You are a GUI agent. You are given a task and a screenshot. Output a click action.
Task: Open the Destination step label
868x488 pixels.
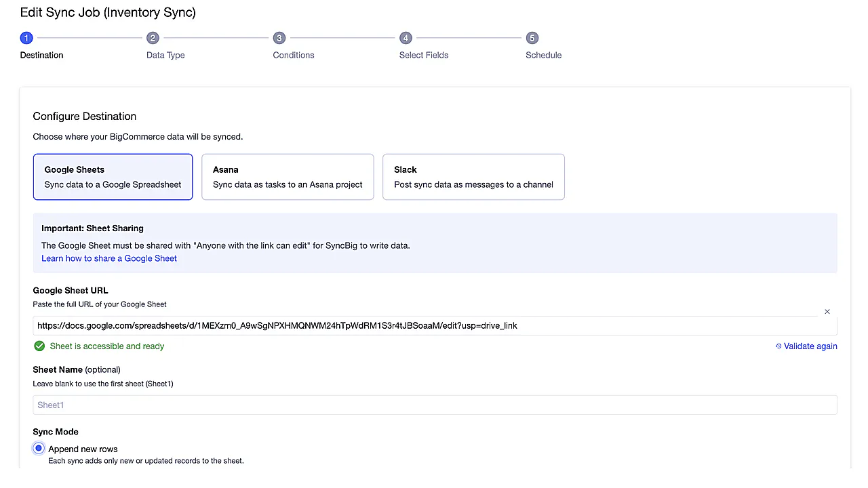click(41, 55)
